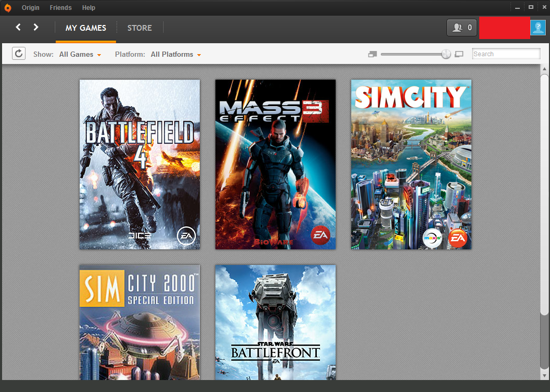The width and height of the screenshot is (550, 392).
Task: Switch to the My Games tab
Action: coord(85,28)
